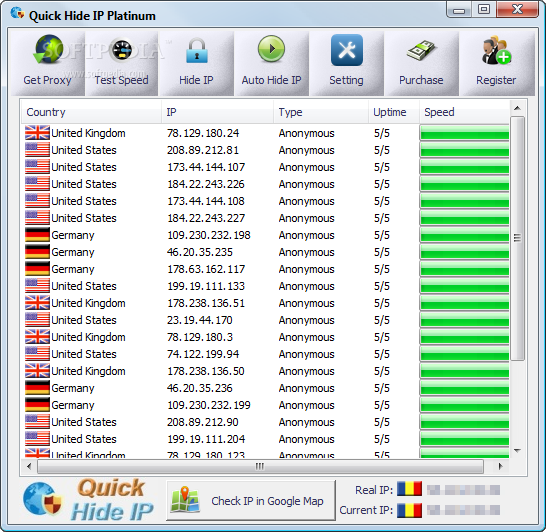Screen dimensions: 546x532
Task: Click the horizontal scrollbar left arrow
Action: click(29, 466)
